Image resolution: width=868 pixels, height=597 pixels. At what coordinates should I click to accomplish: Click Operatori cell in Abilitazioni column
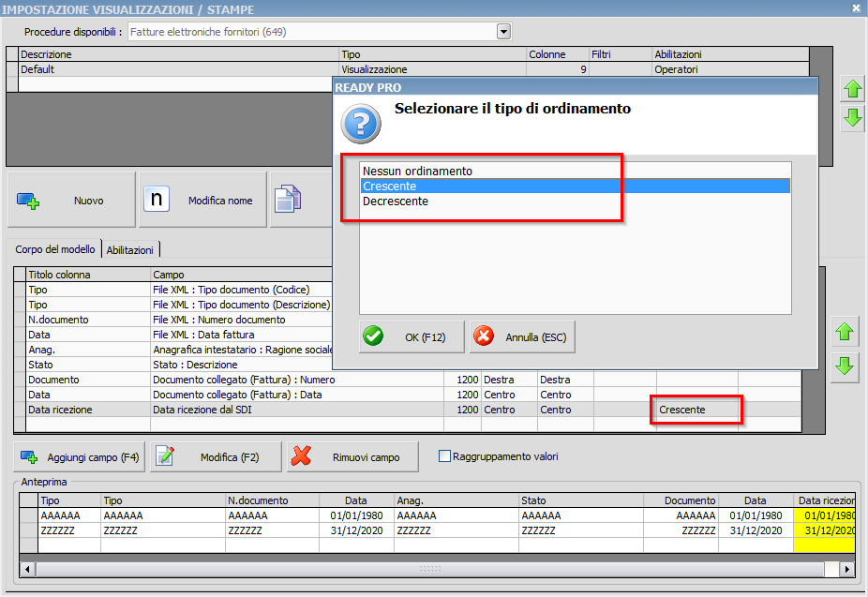click(x=730, y=69)
